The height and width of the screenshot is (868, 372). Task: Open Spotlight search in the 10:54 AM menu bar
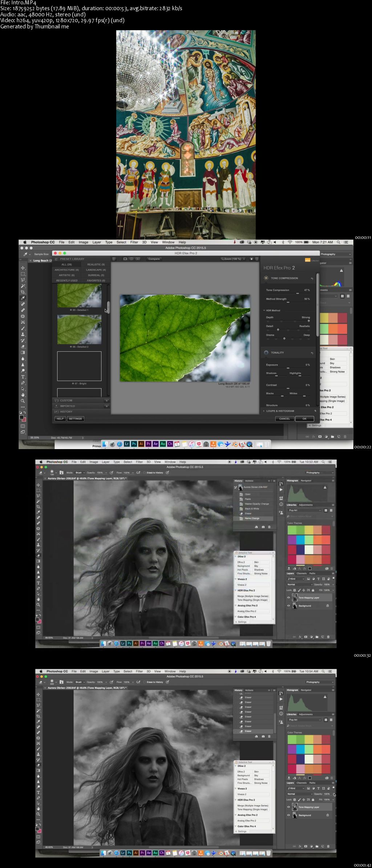pos(323,671)
